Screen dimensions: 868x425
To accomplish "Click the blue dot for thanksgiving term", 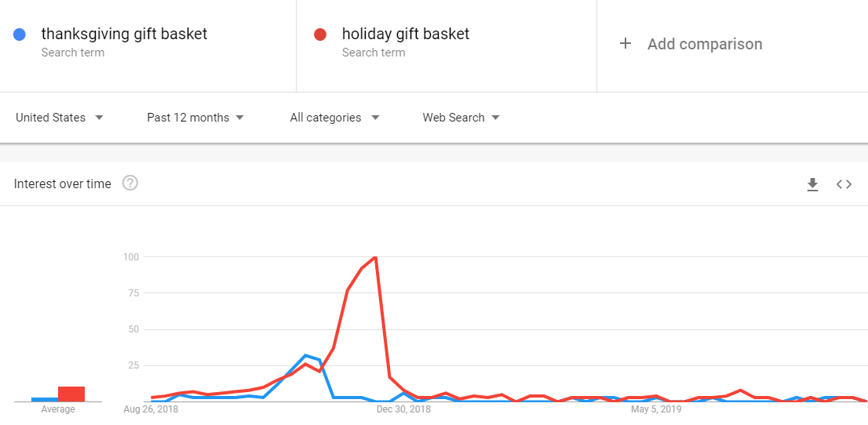I will point(20,35).
